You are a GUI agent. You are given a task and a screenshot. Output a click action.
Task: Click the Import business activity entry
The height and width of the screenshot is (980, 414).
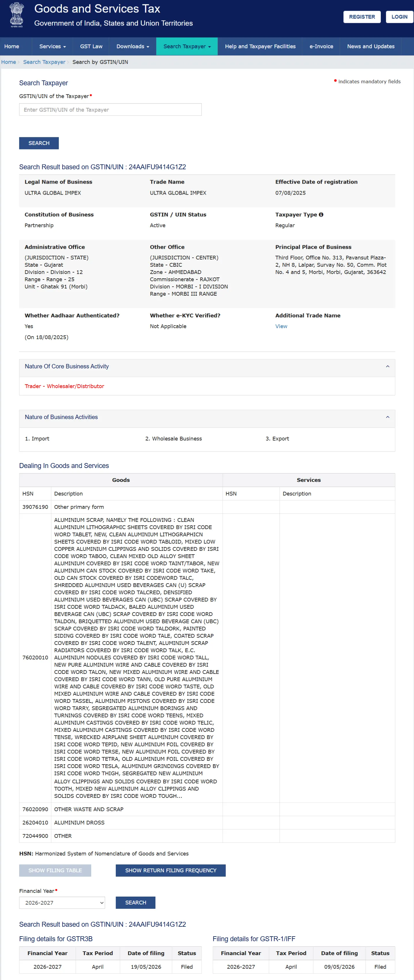[x=37, y=439]
